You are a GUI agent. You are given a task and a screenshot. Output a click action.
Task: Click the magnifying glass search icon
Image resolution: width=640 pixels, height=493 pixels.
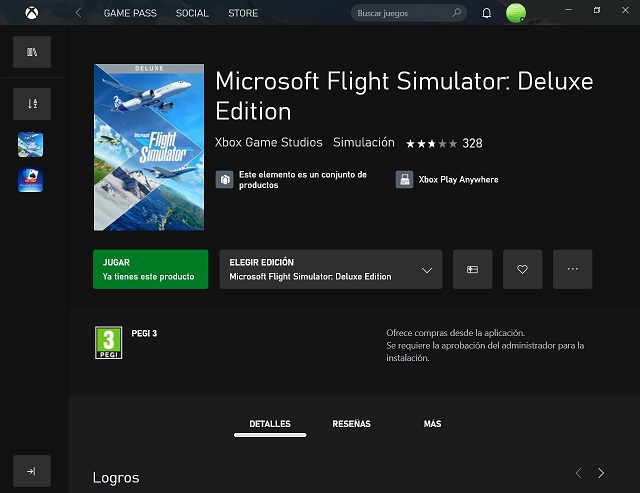[x=456, y=13]
